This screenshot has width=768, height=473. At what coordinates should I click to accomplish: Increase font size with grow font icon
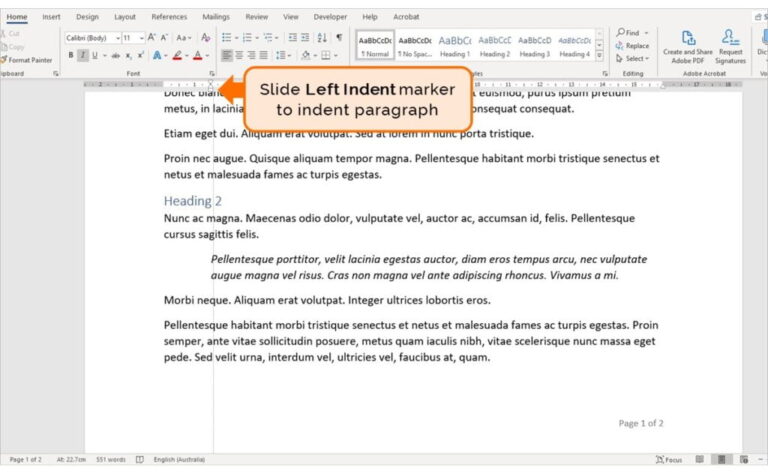click(151, 38)
